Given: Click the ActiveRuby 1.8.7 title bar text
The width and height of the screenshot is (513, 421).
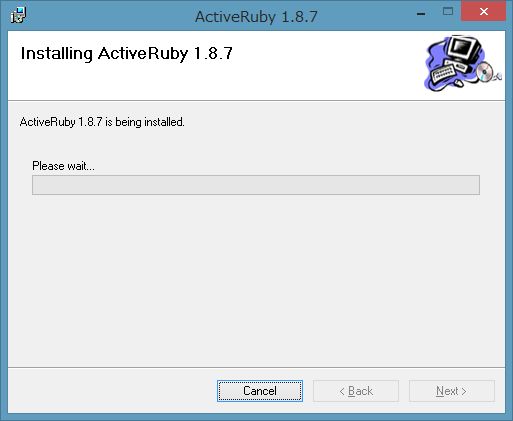Looking at the screenshot, I should coord(256,17).
